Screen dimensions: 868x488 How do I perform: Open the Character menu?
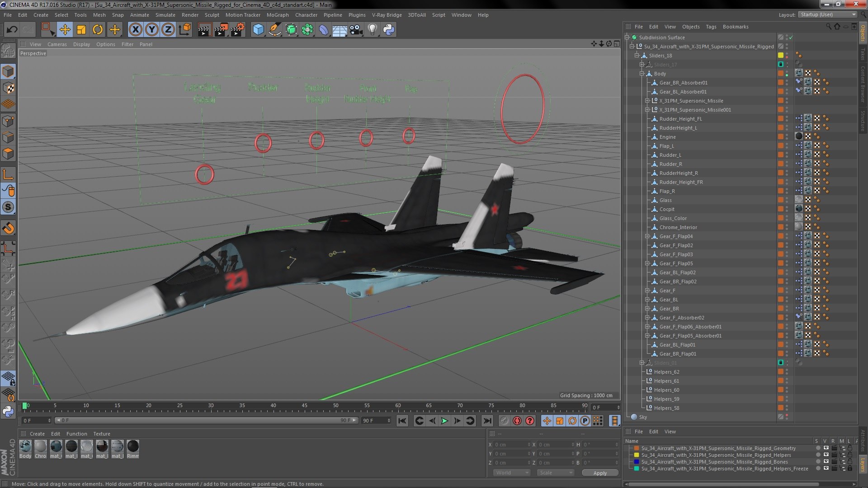[306, 15]
